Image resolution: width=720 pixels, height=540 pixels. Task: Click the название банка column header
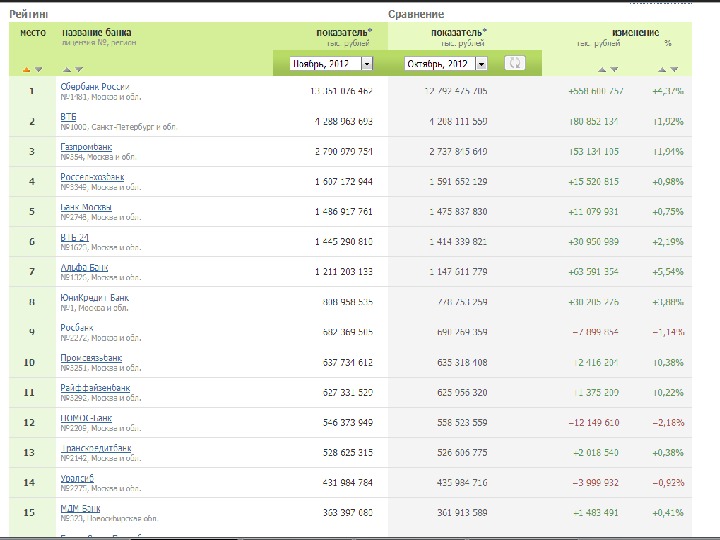96,33
